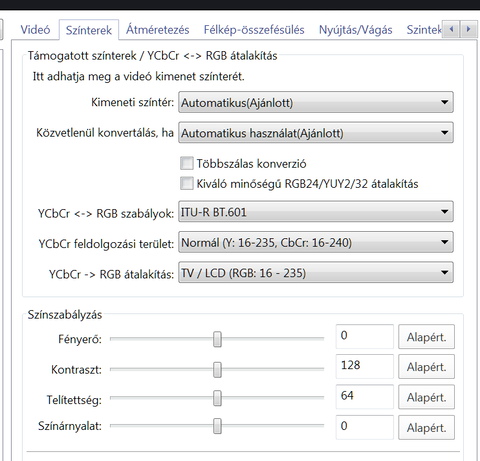Image resolution: width=480 pixels, height=461 pixels.
Task: Focus the Színárnyalat value field
Action: [365, 427]
